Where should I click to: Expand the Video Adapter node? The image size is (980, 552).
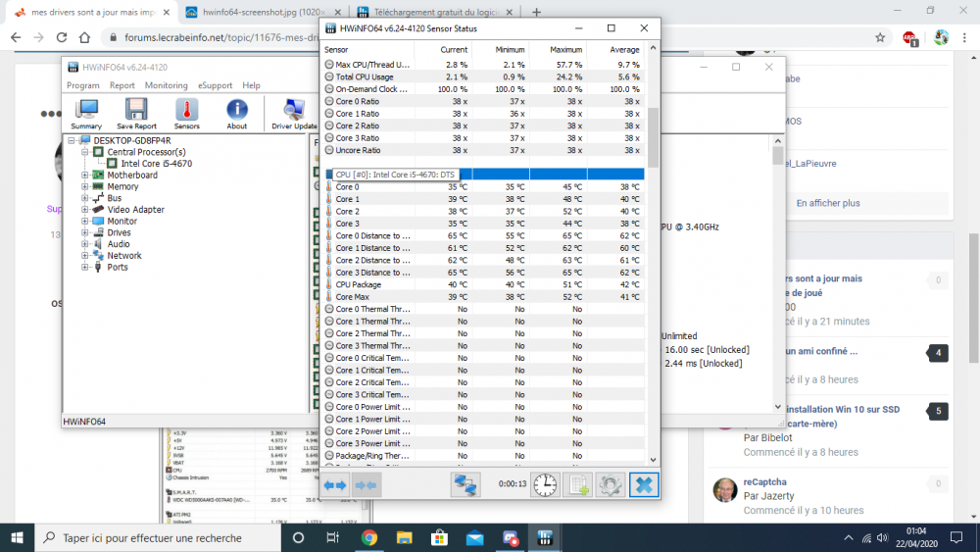pyautogui.click(x=85, y=210)
